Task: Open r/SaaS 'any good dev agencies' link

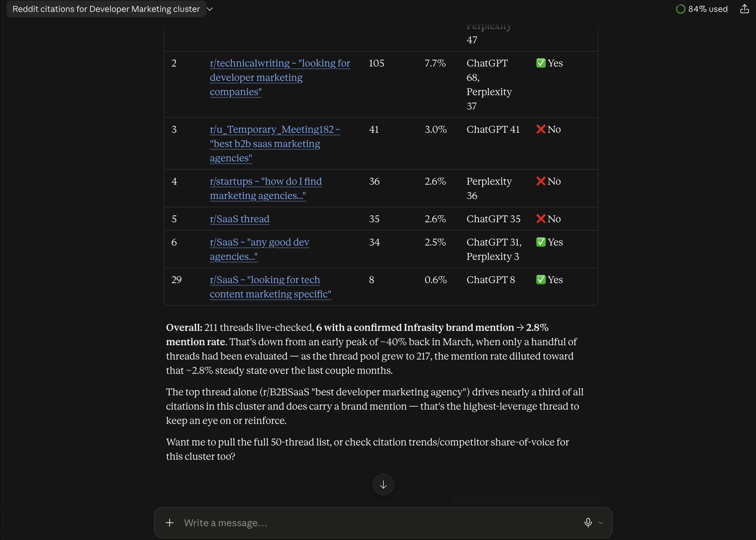Action: 259,249
